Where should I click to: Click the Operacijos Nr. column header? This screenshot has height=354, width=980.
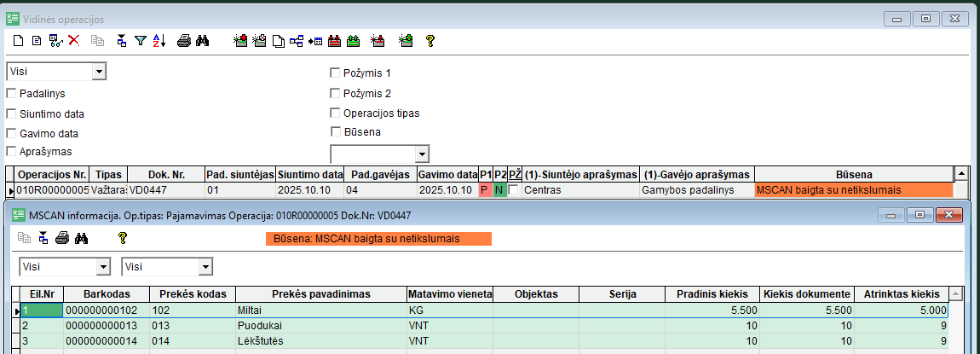53,174
